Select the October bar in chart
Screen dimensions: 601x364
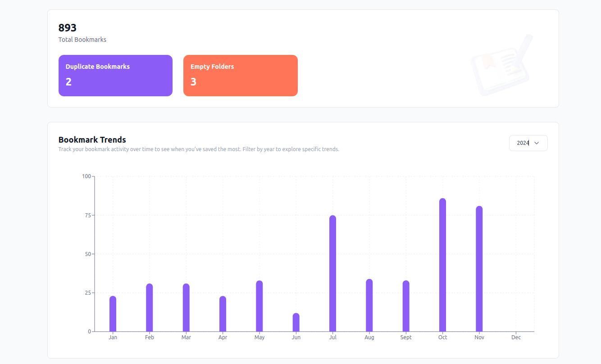[443, 265]
